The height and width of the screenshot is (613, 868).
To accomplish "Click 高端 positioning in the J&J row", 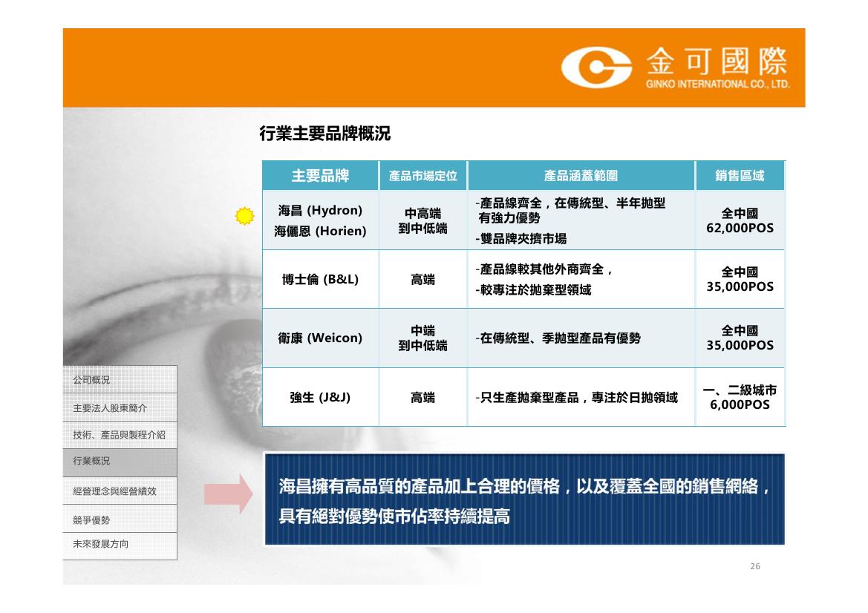I will 423,397.
